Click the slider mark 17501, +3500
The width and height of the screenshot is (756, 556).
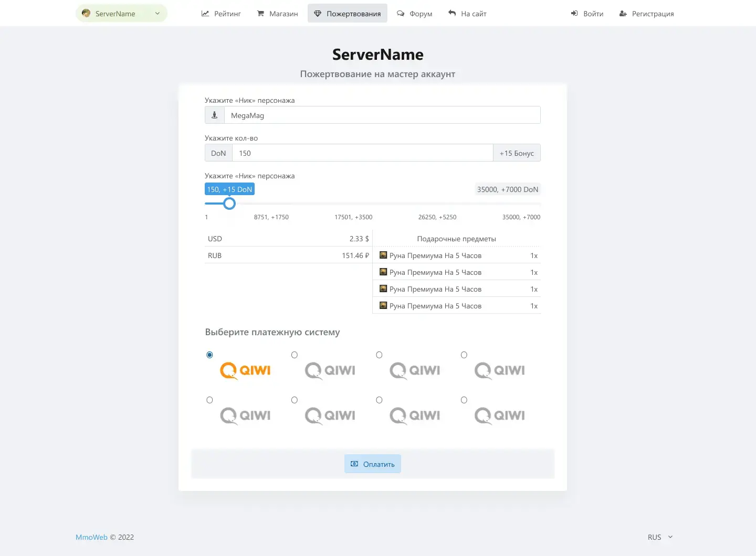[x=353, y=217]
